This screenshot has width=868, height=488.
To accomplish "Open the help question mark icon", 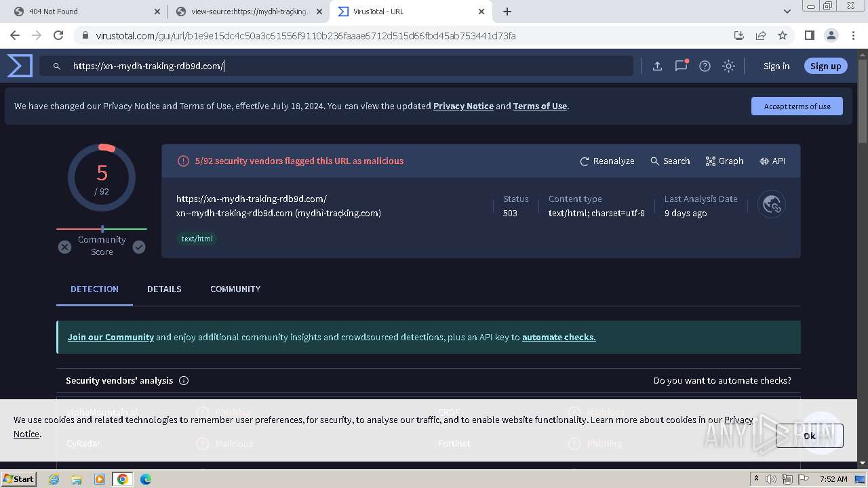I will tap(705, 66).
